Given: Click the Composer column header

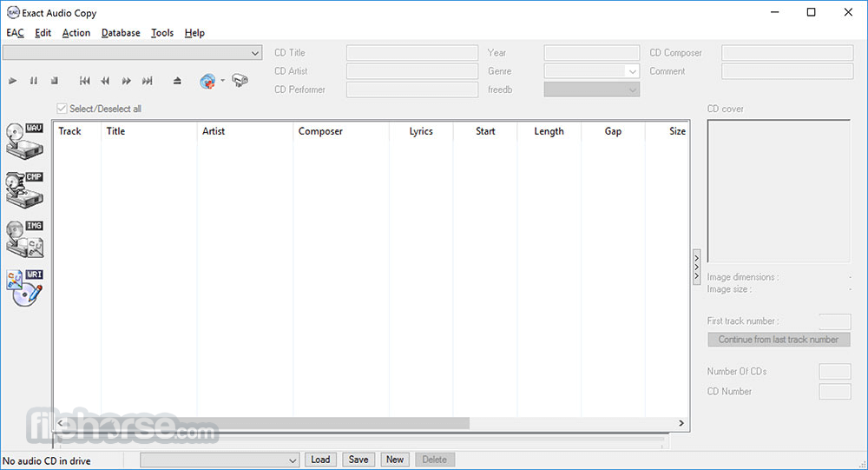Looking at the screenshot, I should (x=341, y=131).
